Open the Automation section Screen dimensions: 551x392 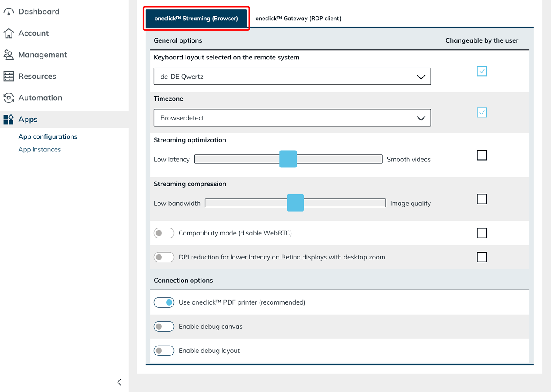pyautogui.click(x=40, y=98)
